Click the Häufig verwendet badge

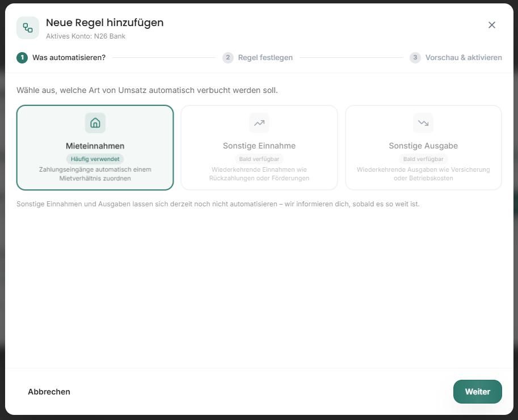[x=95, y=159]
